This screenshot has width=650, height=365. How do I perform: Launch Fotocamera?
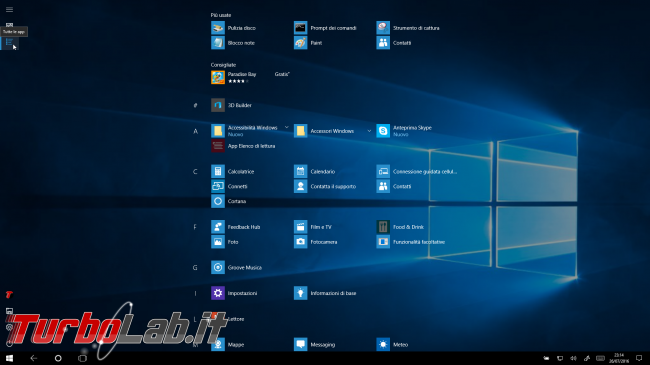tap(315, 242)
